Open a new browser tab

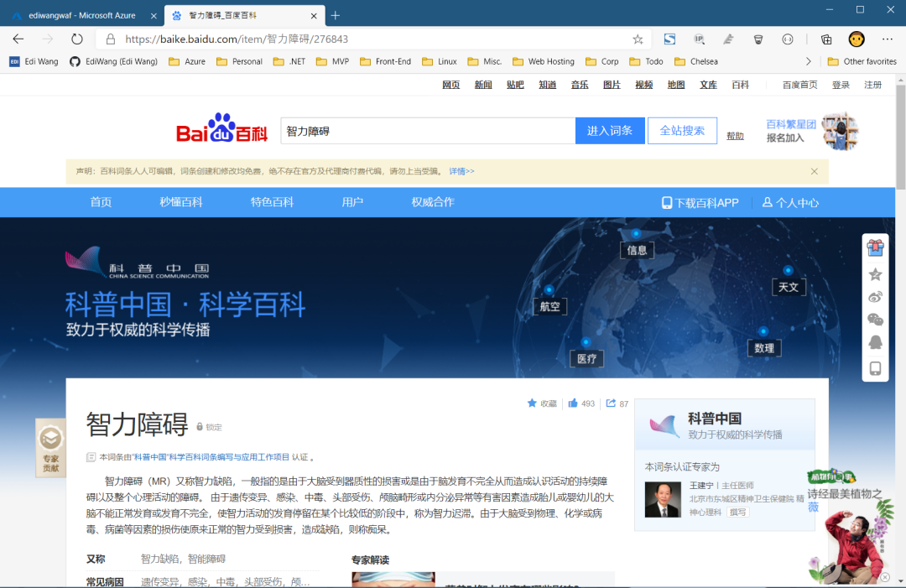(335, 16)
